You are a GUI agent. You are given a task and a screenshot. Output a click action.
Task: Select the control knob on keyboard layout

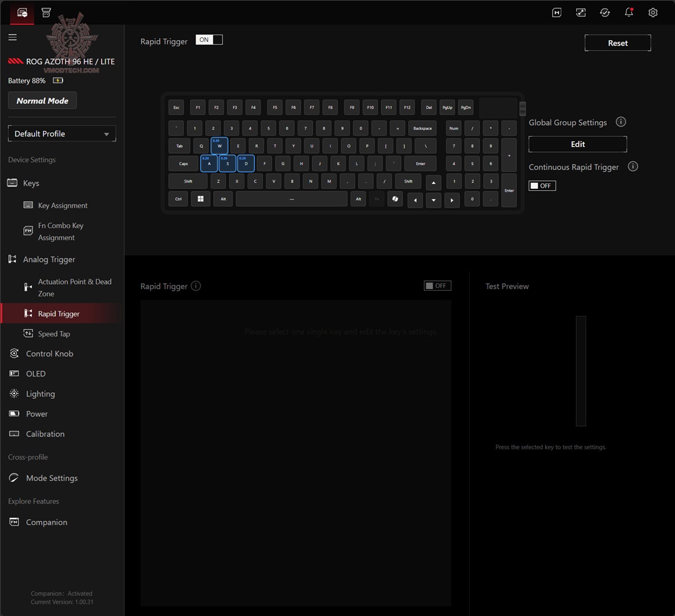522,109
